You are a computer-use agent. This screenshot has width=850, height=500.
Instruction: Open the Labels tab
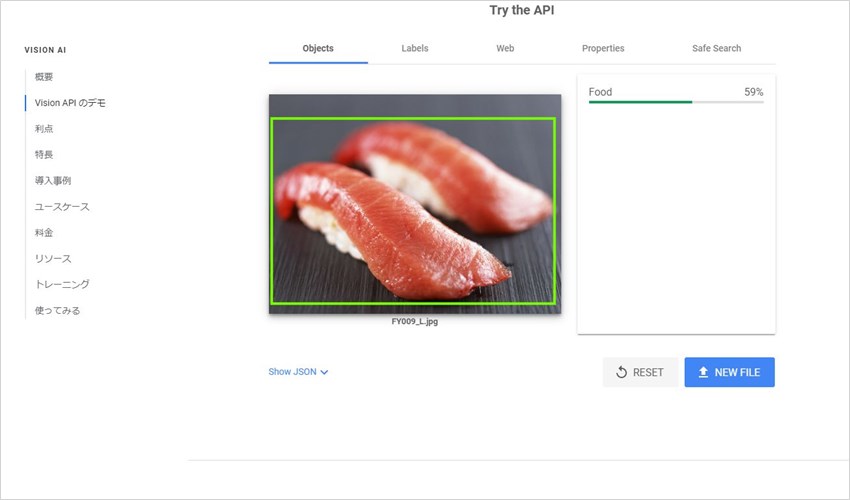[415, 48]
